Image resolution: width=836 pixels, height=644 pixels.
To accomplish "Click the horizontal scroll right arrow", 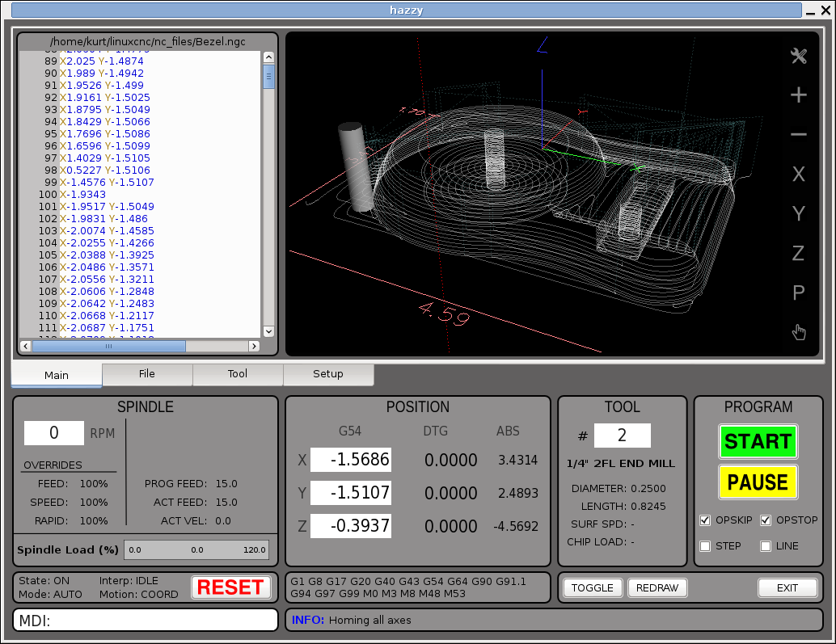I will click(x=254, y=346).
